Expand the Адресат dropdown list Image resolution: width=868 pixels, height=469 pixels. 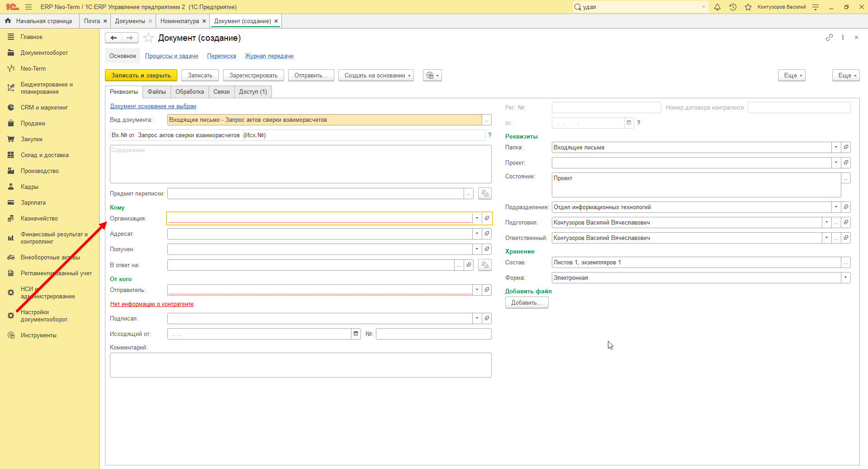[477, 234]
